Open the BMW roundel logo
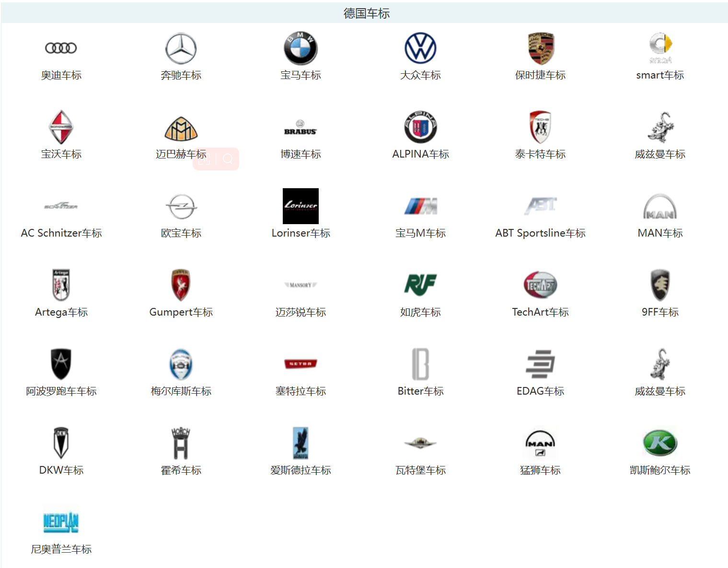The height and width of the screenshot is (568, 728). pos(300,48)
